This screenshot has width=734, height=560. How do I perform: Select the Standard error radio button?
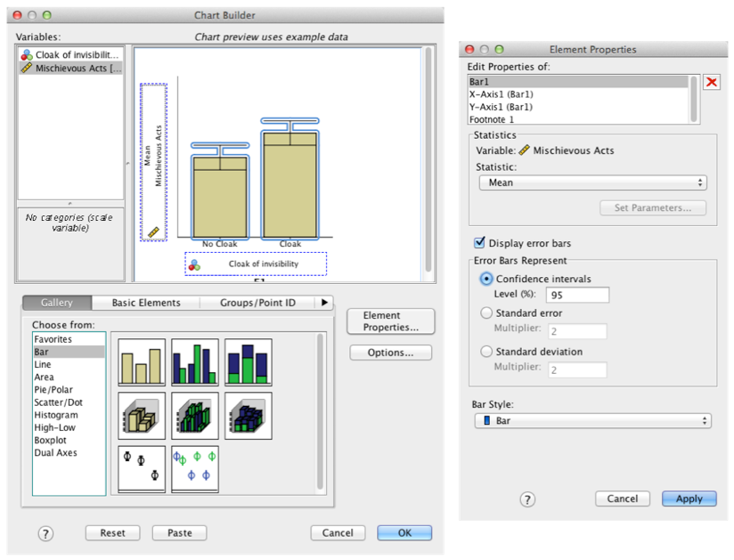(x=486, y=313)
